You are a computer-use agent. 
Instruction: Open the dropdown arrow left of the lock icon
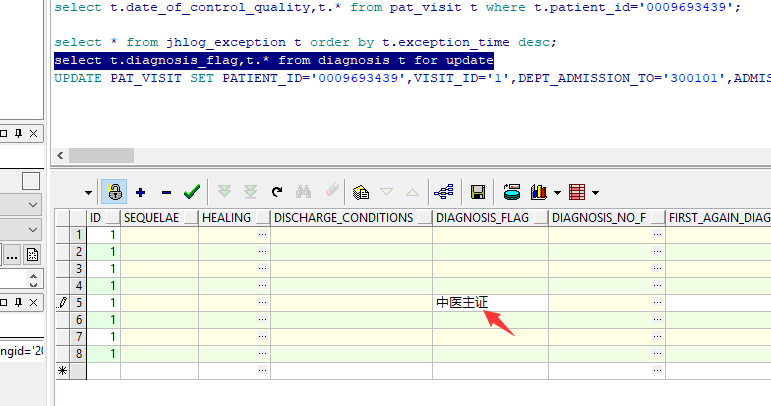89,193
